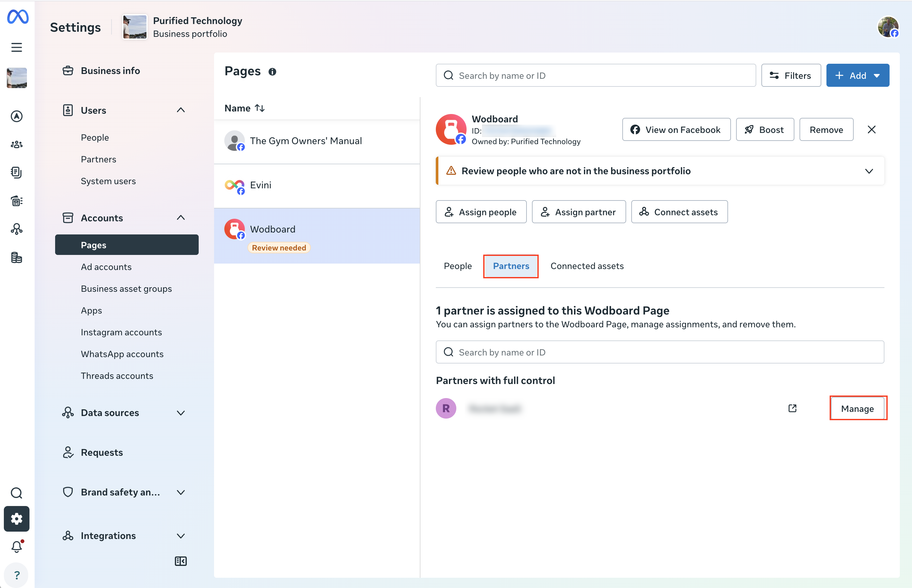Image resolution: width=912 pixels, height=588 pixels.
Task: Focus the Pages search field
Action: 596,75
